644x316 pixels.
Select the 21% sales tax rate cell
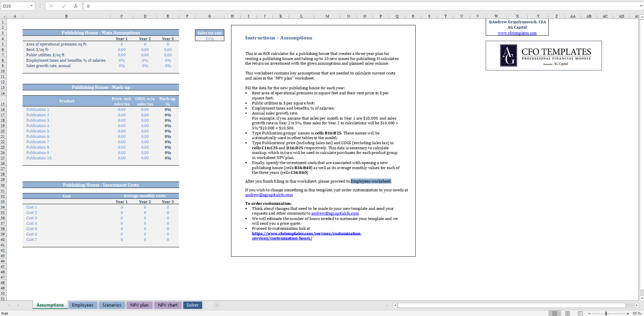(x=210, y=39)
